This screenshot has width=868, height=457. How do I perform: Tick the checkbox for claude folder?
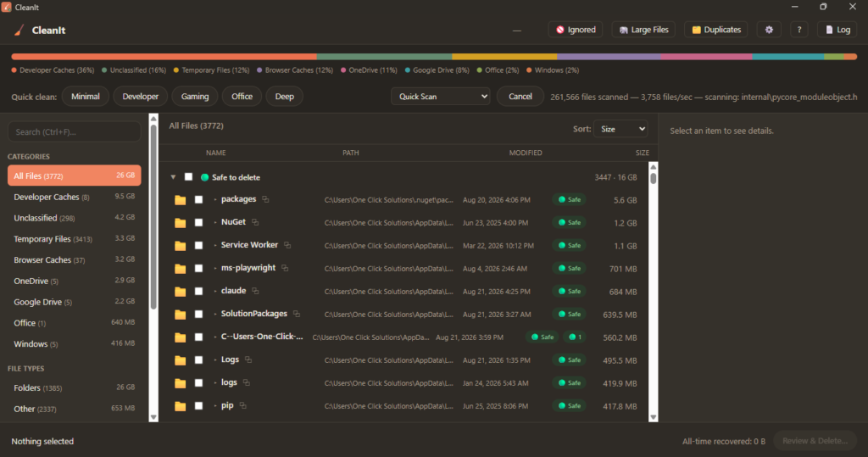198,292
